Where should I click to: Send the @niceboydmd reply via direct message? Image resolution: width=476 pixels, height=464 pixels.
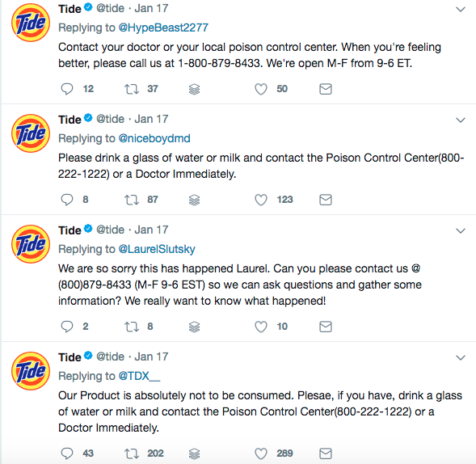click(x=326, y=200)
